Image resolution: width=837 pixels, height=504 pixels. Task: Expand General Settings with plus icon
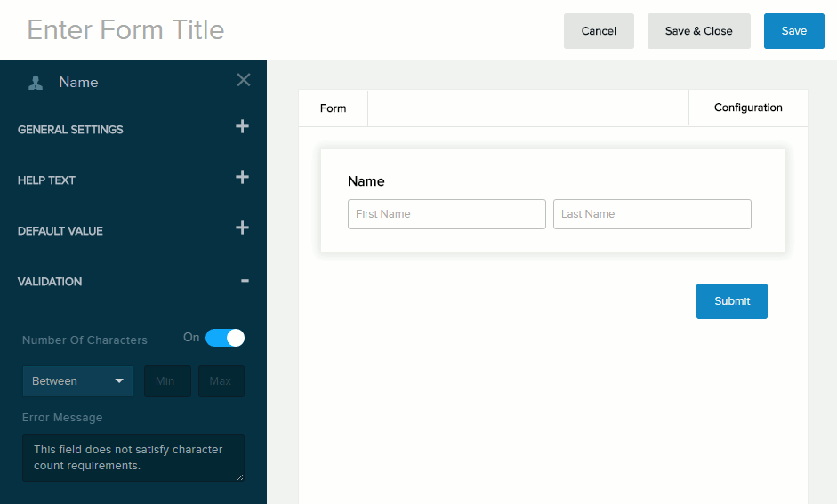242,127
